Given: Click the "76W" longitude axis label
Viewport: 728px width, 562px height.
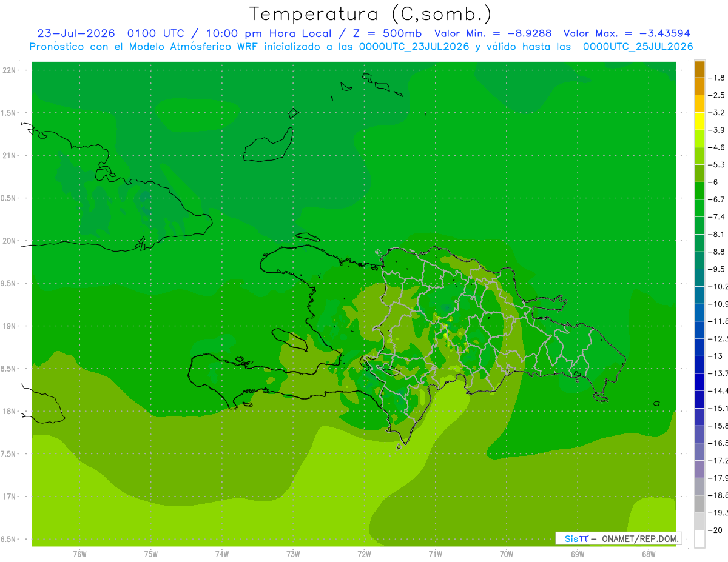Looking at the screenshot, I should tap(79, 554).
